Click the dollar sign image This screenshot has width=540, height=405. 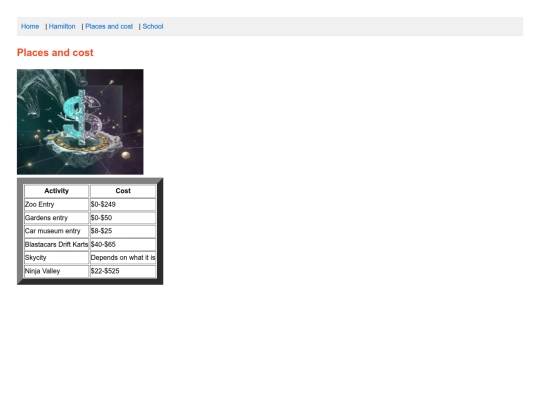point(80,122)
